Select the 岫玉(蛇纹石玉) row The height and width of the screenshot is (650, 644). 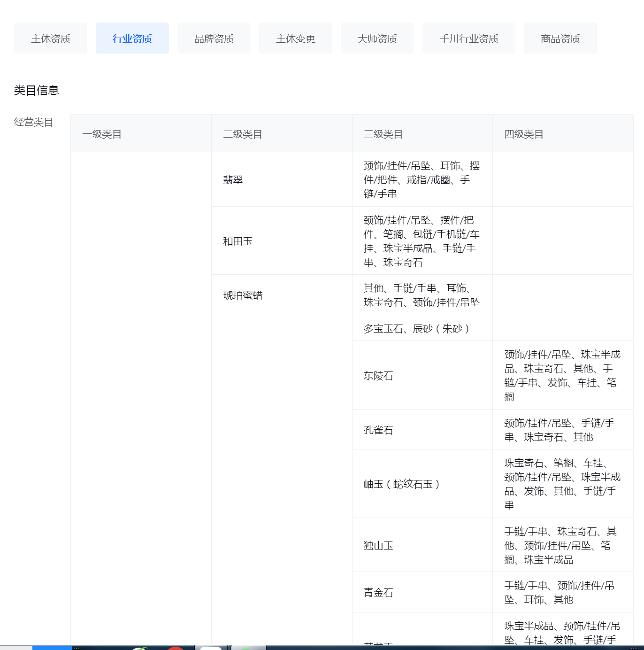[x=402, y=484]
